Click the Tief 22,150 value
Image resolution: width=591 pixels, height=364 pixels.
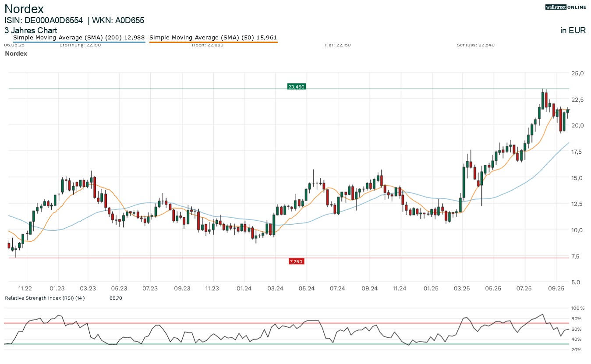point(338,45)
